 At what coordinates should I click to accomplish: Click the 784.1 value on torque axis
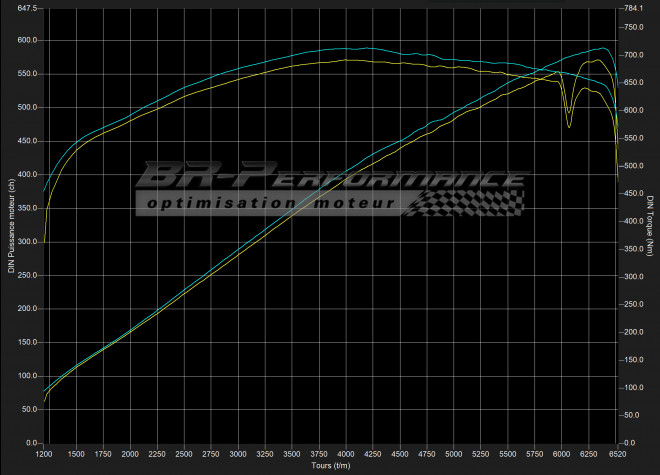click(634, 8)
